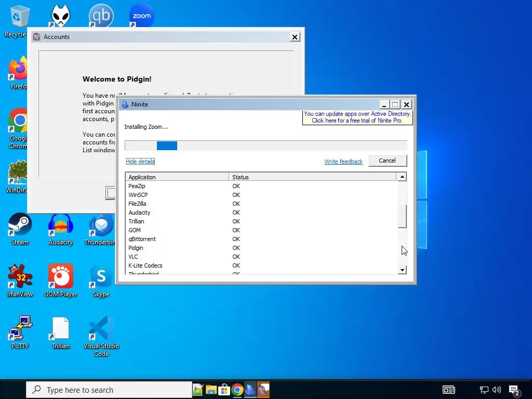Screen dimensions: 532x399
Task: Open the network icon in the system tray
Action: (484, 390)
